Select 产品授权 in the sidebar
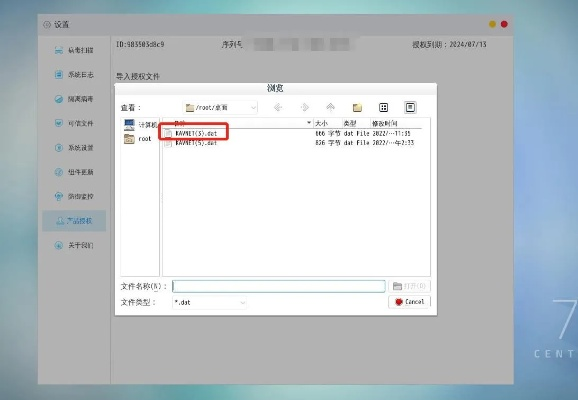Image resolution: width=578 pixels, height=400 pixels. coord(74,221)
